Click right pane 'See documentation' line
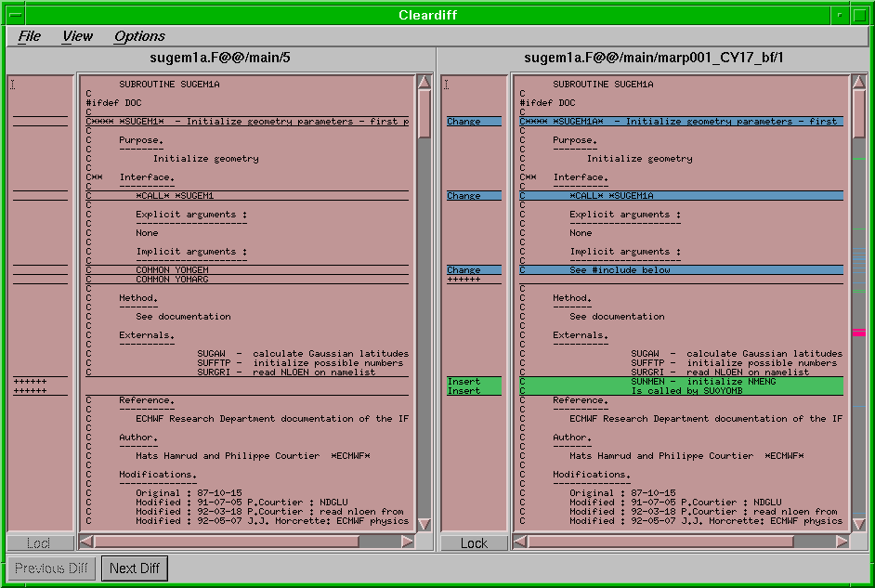Viewport: 875px width, 588px height. (x=617, y=317)
